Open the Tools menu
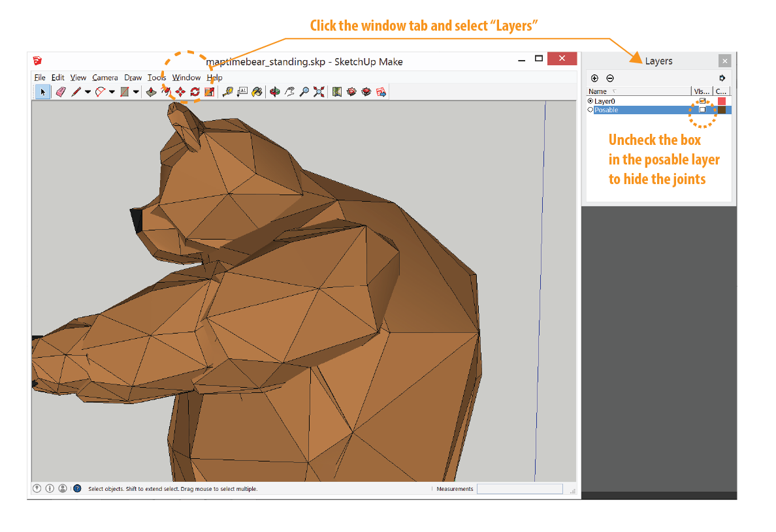Image resolution: width=776 pixels, height=532 pixels. point(157,78)
